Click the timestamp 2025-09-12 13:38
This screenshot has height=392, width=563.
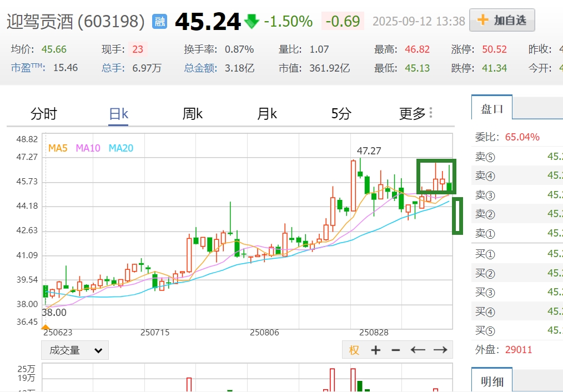(x=419, y=22)
